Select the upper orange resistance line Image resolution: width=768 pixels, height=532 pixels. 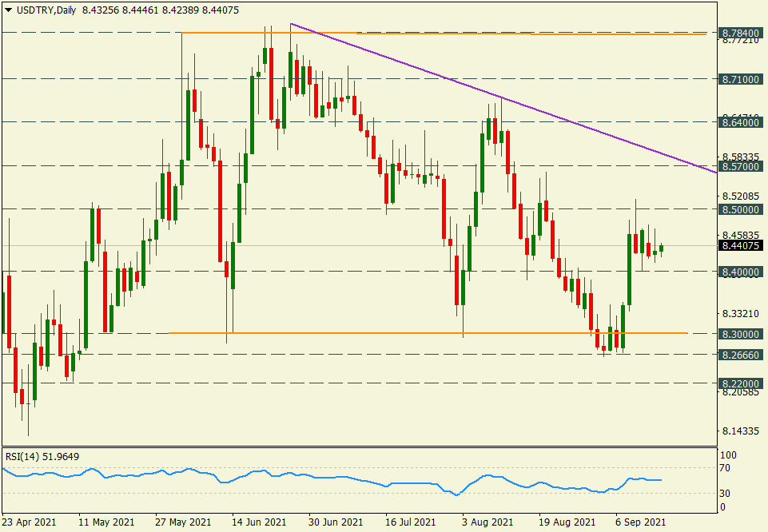(444, 34)
